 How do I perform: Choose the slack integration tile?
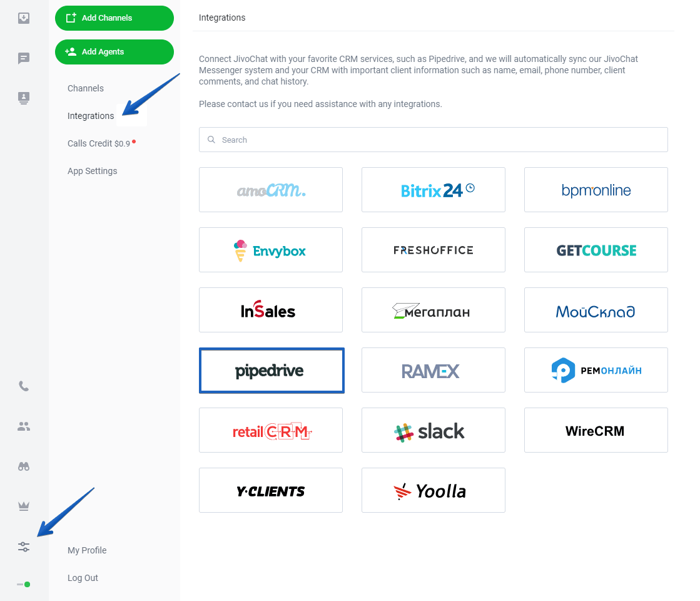pyautogui.click(x=433, y=430)
